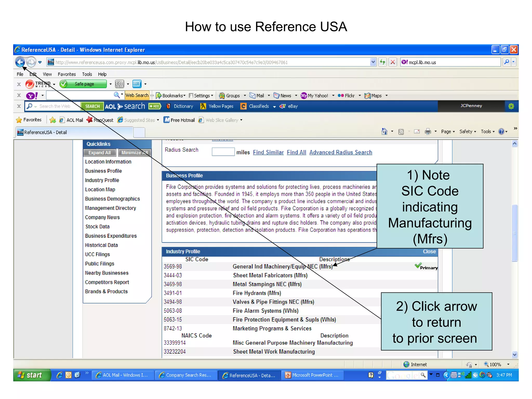The width and height of the screenshot is (532, 399).
Task: Click the Expand All button in Quicklinks
Action: pyautogui.click(x=100, y=153)
